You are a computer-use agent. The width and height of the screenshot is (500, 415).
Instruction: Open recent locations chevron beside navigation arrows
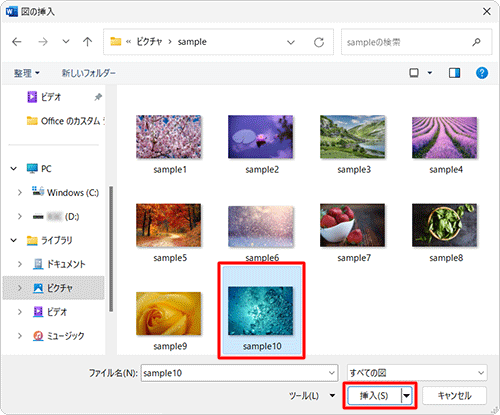(x=66, y=42)
